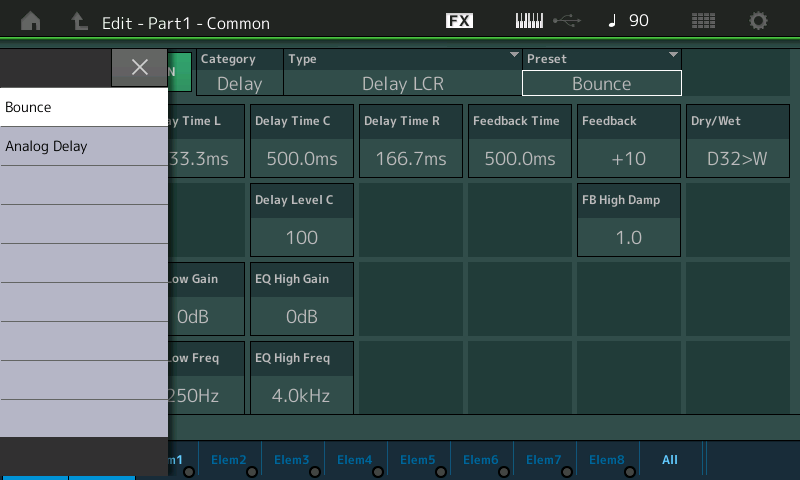Open the Live Set grid icon
The height and width of the screenshot is (480, 800).
pyautogui.click(x=703, y=21)
